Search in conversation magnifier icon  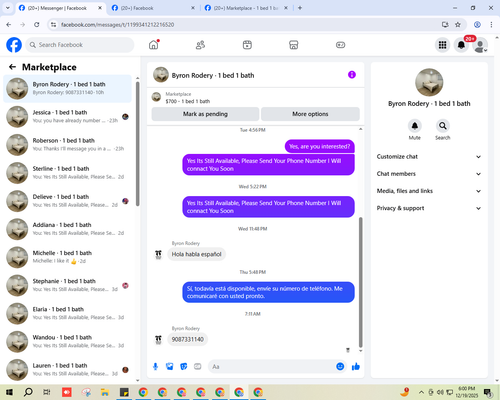pos(443,126)
